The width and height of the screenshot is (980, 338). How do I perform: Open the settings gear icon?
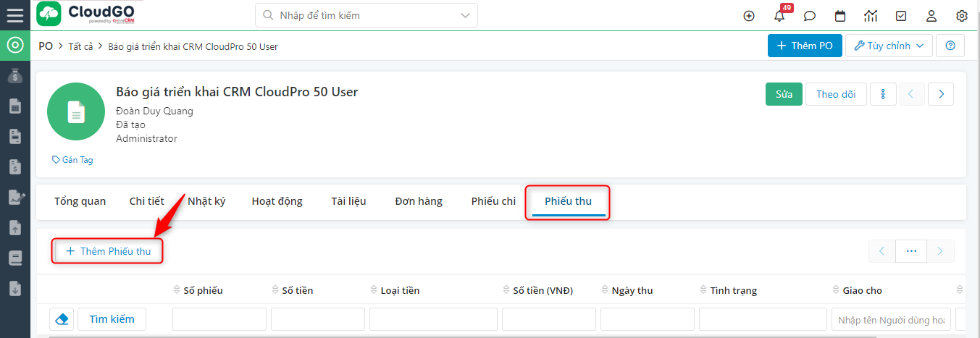(962, 16)
